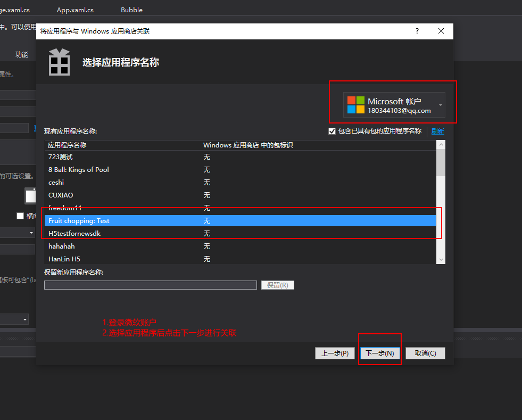Click the help question mark button
This screenshot has width=522, height=420.
417,31
